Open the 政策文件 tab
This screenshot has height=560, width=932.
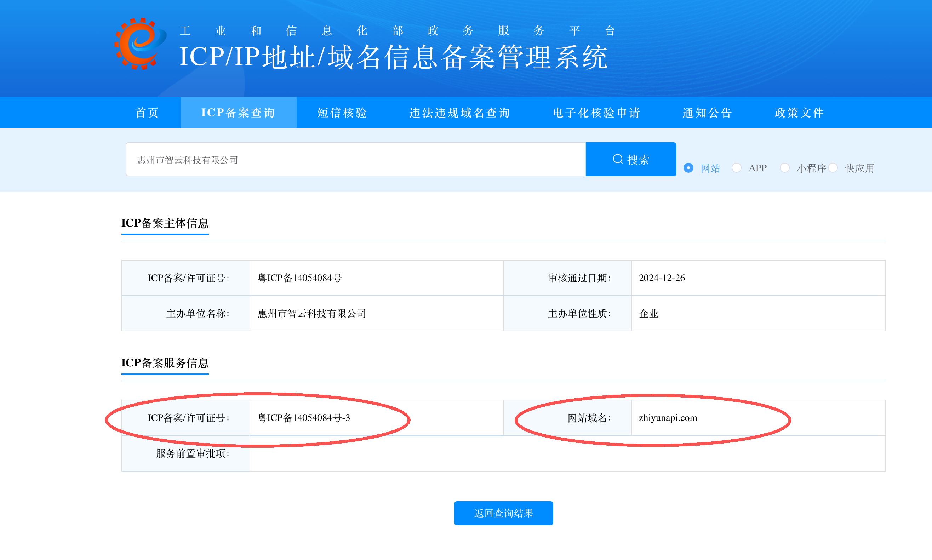coord(799,113)
